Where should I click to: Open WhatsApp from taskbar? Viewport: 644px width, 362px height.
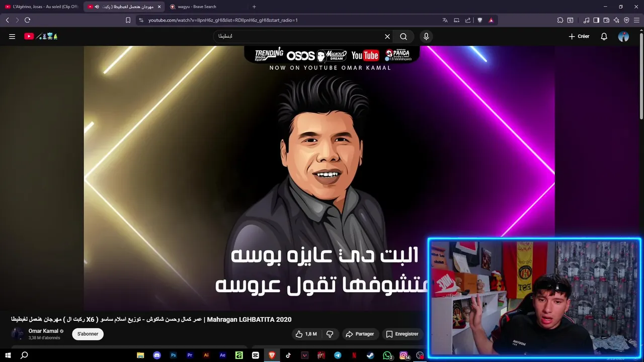tap(387, 355)
